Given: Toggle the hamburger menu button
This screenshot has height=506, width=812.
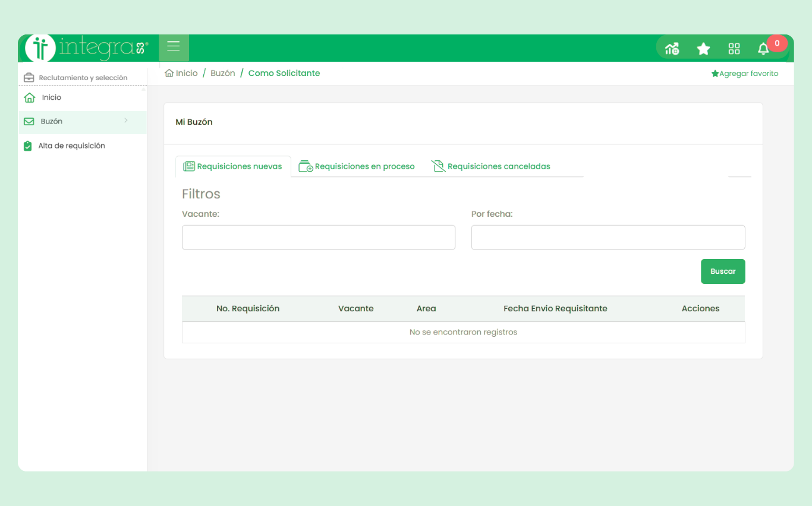Looking at the screenshot, I should pos(174,48).
